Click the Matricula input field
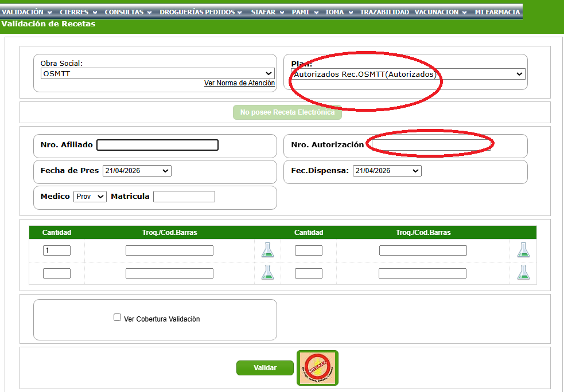The width and height of the screenshot is (564, 392). coord(184,197)
